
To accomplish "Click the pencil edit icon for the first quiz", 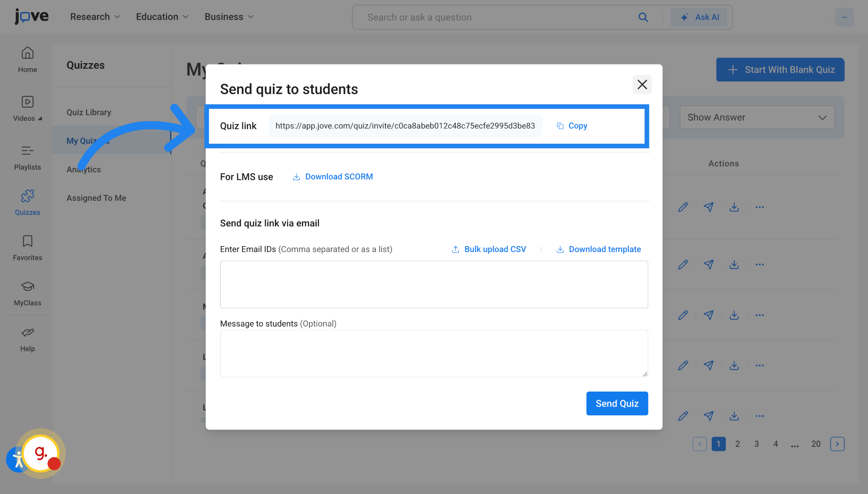I will click(x=683, y=207).
